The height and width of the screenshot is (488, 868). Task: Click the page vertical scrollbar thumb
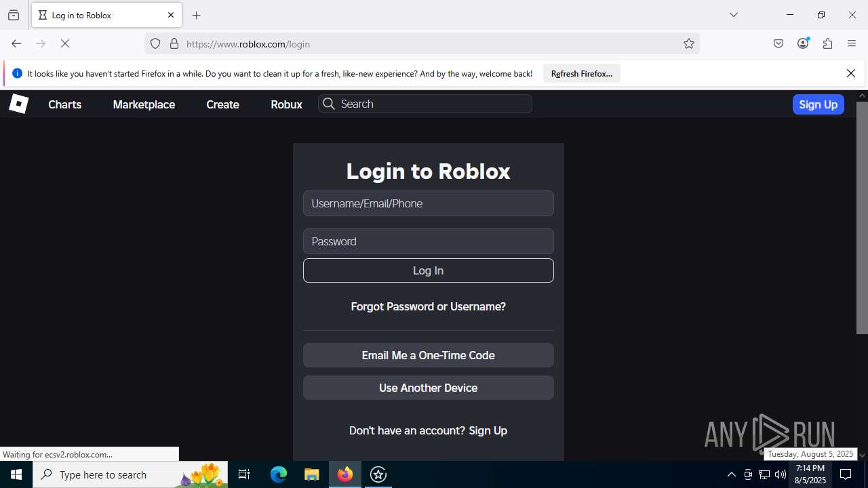point(862,217)
